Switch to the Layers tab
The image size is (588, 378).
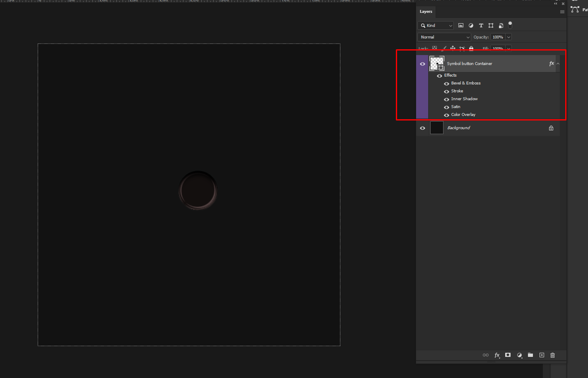pyautogui.click(x=426, y=12)
